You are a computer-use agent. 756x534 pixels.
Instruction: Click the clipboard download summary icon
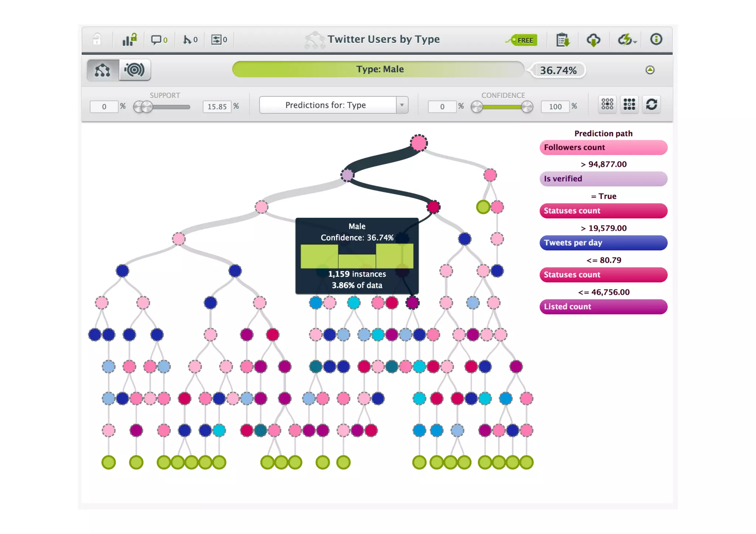pos(563,39)
